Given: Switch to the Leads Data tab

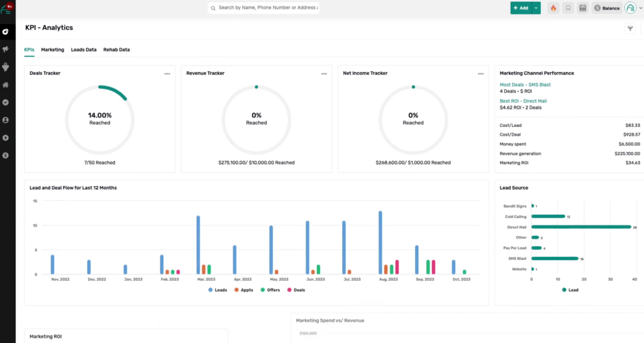Looking at the screenshot, I should tap(84, 50).
